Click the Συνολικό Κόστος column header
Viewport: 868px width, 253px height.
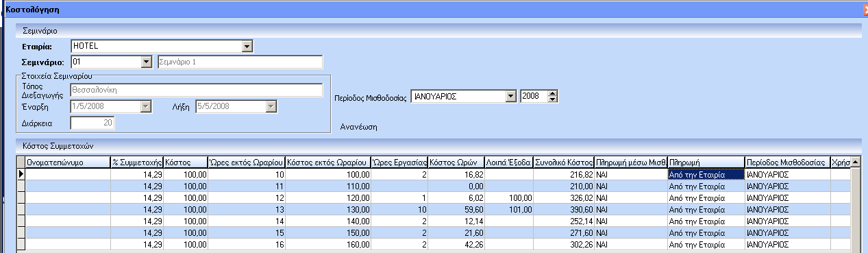tap(564, 163)
